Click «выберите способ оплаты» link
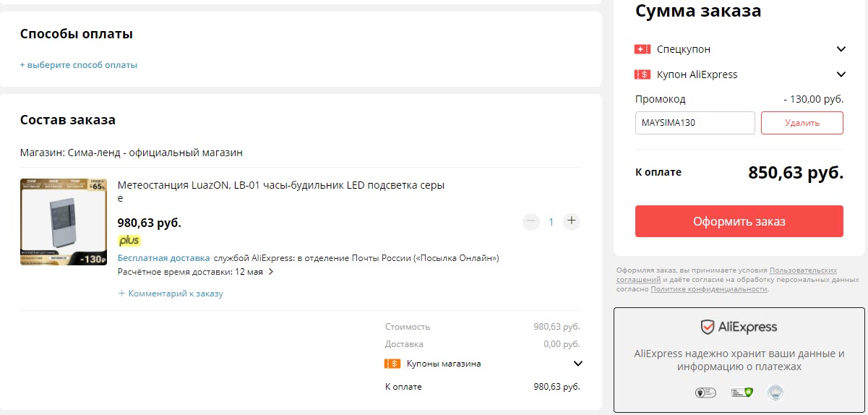The height and width of the screenshot is (415, 868). click(79, 65)
